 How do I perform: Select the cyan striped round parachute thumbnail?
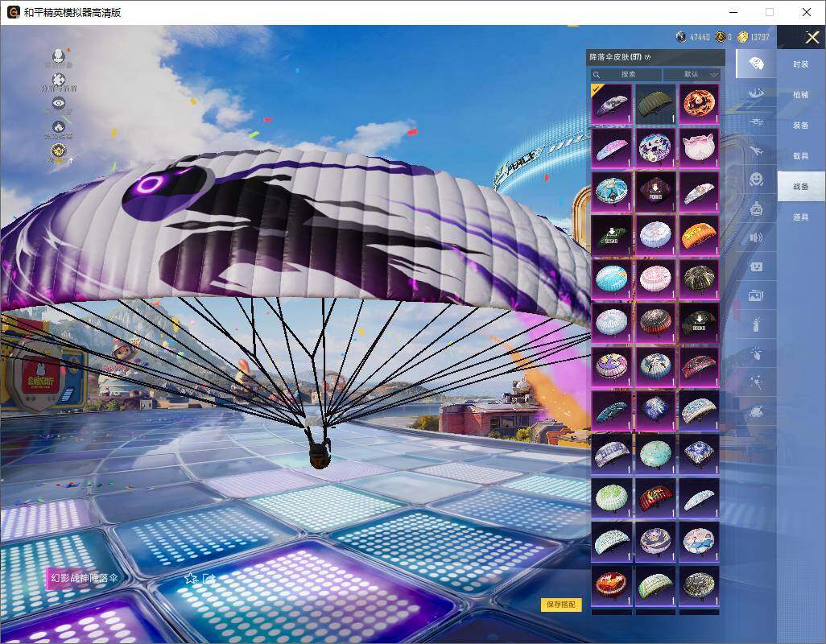pos(612,279)
